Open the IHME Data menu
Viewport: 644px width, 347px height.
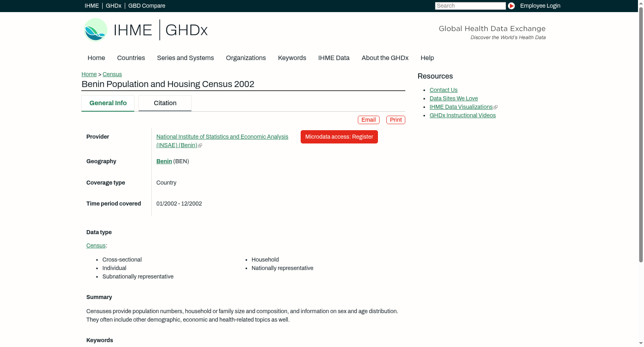click(334, 58)
